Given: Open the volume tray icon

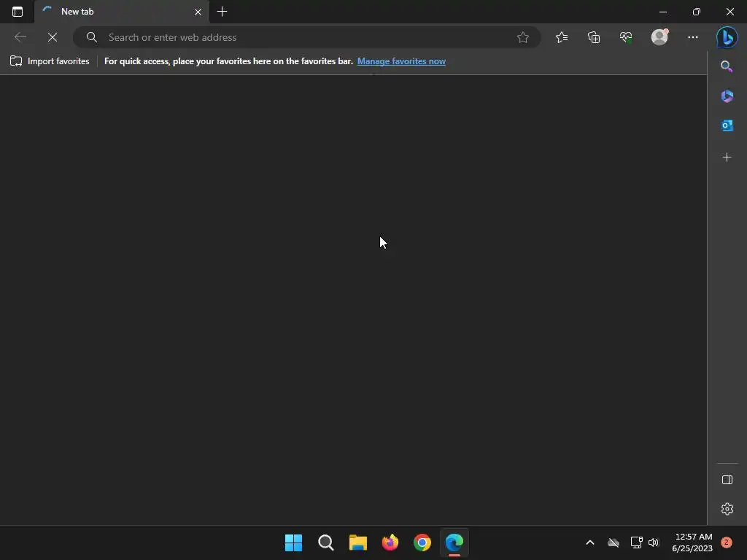Looking at the screenshot, I should click(x=653, y=542).
